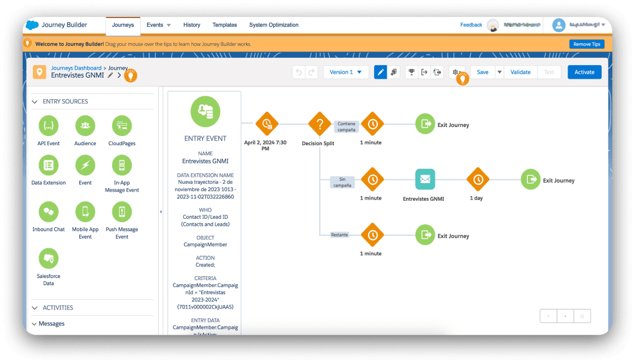This screenshot has width=635, height=364.
Task: Select the Audience entry source icon
Action: point(85,125)
